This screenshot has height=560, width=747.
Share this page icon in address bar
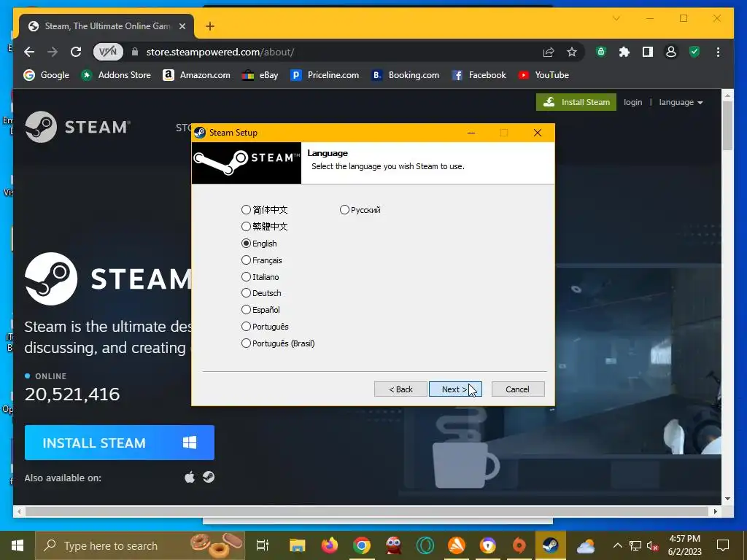pyautogui.click(x=549, y=52)
